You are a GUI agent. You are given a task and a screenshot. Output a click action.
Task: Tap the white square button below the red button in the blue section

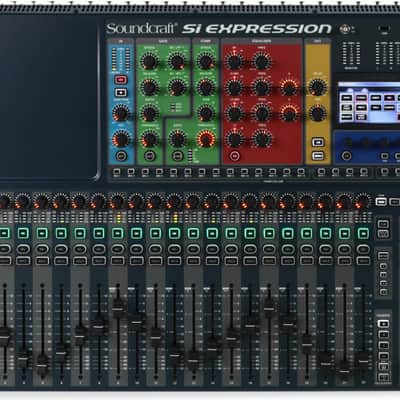pyautogui.click(x=121, y=93)
